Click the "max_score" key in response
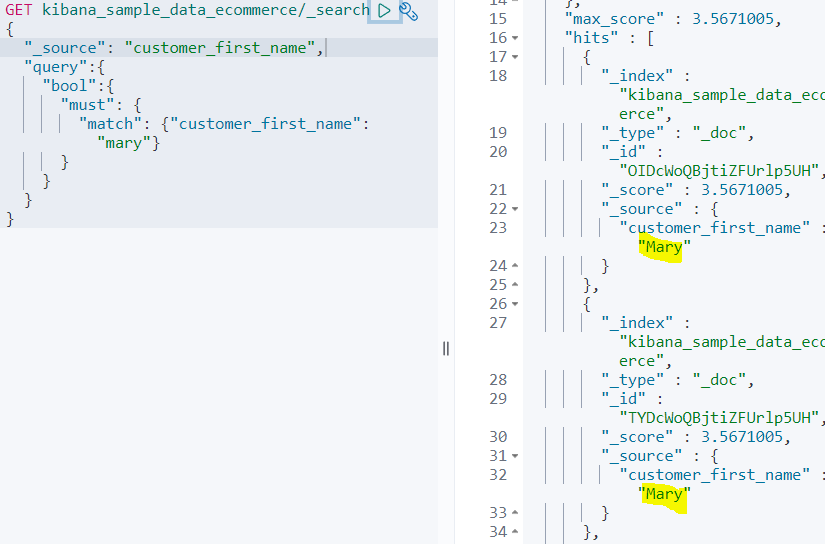This screenshot has height=544, width=825. [614, 19]
